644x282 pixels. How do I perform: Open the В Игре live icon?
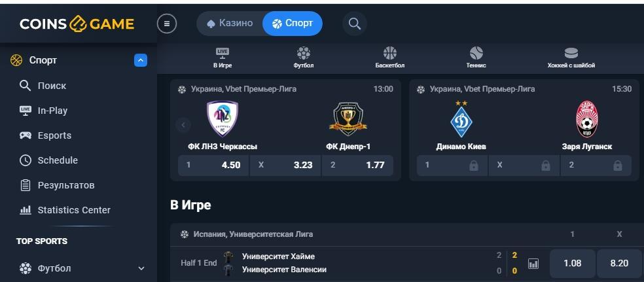[223, 58]
